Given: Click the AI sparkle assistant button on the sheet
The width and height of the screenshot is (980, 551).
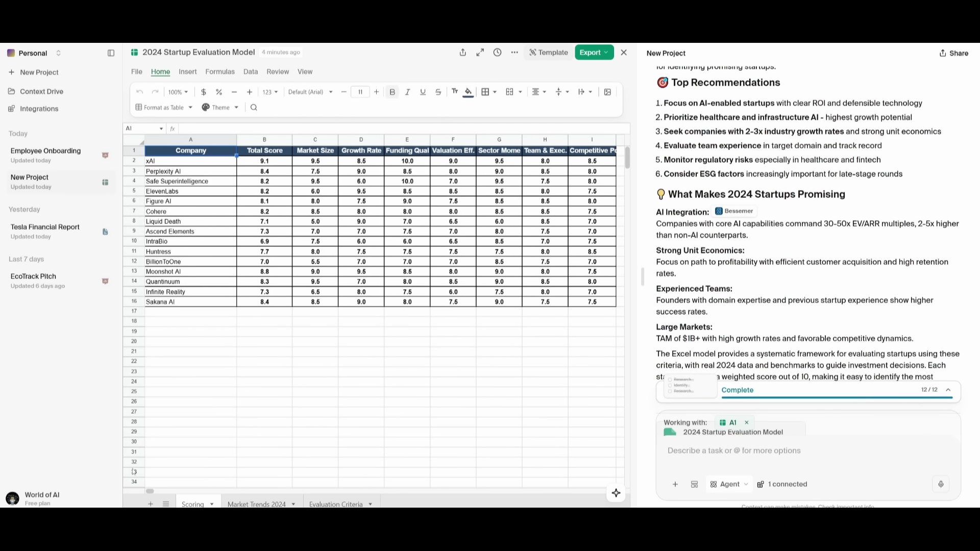Looking at the screenshot, I should [616, 493].
